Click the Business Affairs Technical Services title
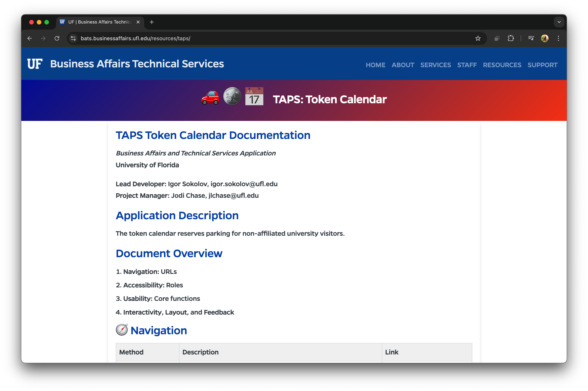Image resolution: width=588 pixels, height=391 pixels. click(x=137, y=64)
